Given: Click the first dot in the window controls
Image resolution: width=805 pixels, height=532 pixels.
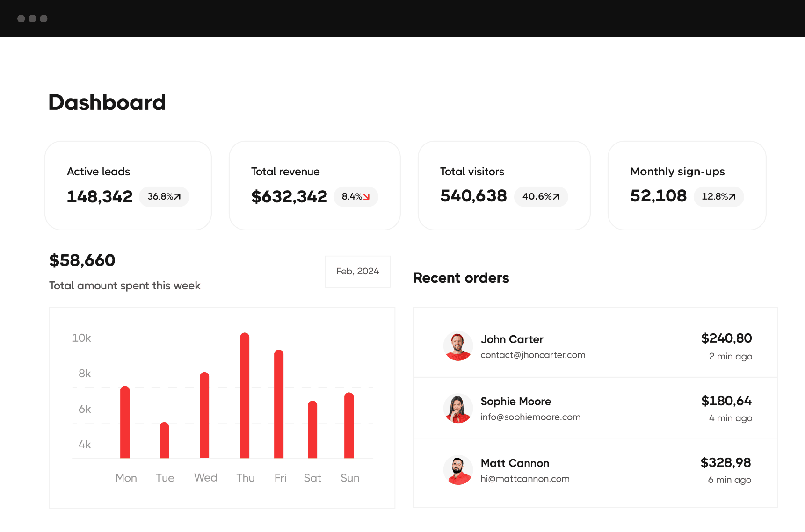Looking at the screenshot, I should tap(21, 19).
